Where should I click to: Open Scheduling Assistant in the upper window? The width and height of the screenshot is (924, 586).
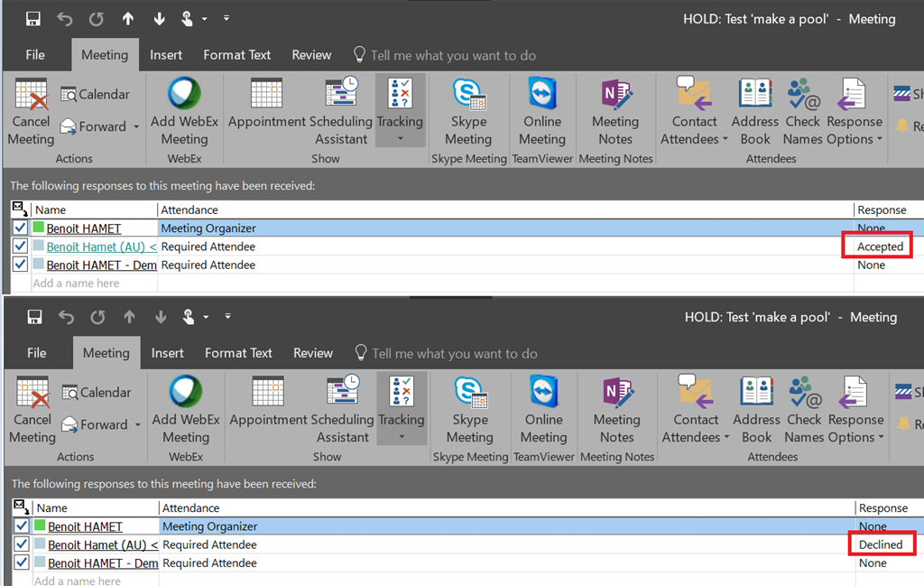tap(341, 111)
